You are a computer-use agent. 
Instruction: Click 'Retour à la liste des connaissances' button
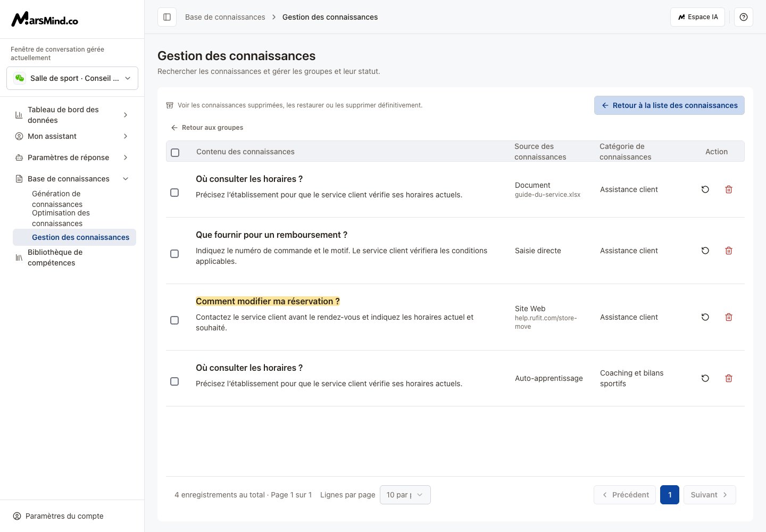pyautogui.click(x=669, y=105)
